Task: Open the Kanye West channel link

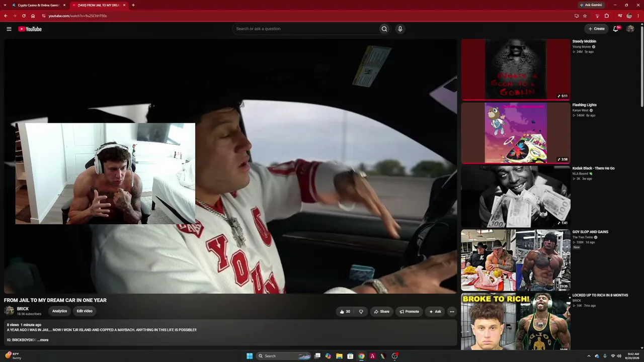Action: point(580,110)
